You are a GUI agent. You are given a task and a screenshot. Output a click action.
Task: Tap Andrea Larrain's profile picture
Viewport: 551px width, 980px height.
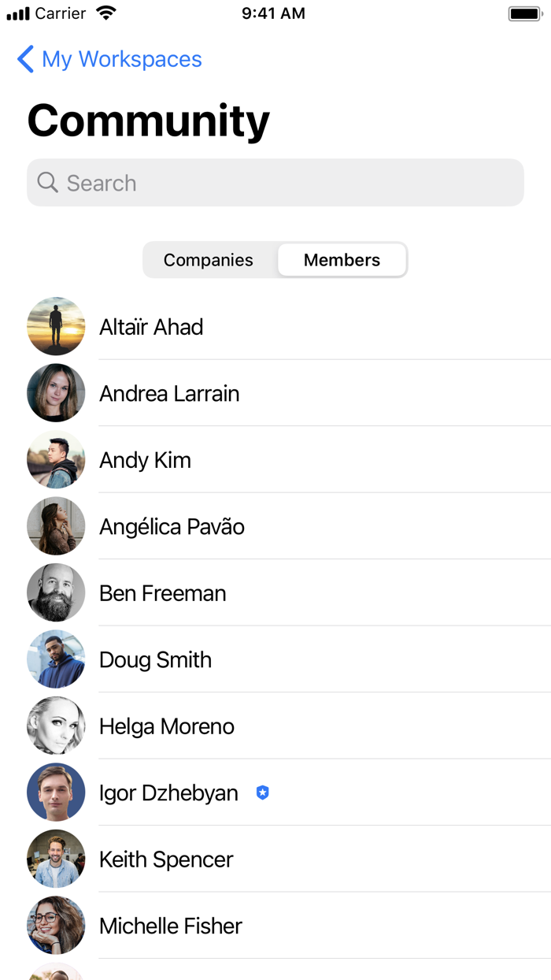(56, 393)
